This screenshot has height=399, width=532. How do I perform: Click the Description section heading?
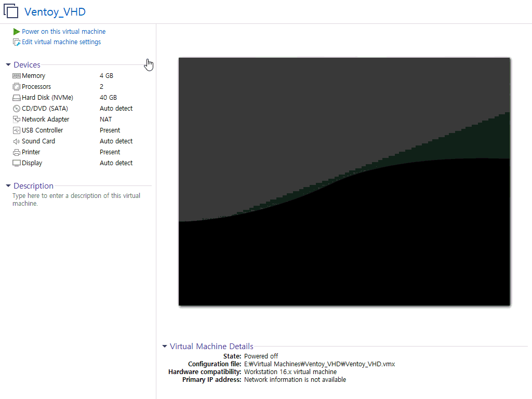[33, 185]
